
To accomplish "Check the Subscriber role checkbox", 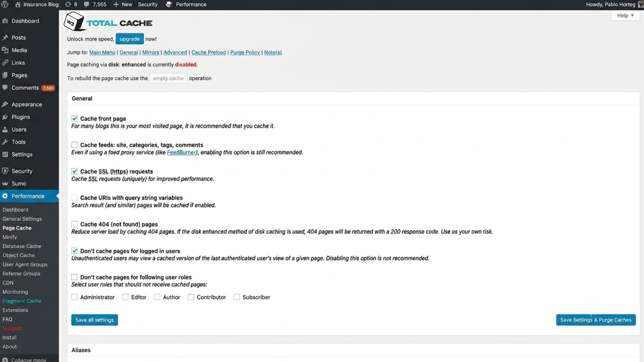I will click(x=237, y=297).
